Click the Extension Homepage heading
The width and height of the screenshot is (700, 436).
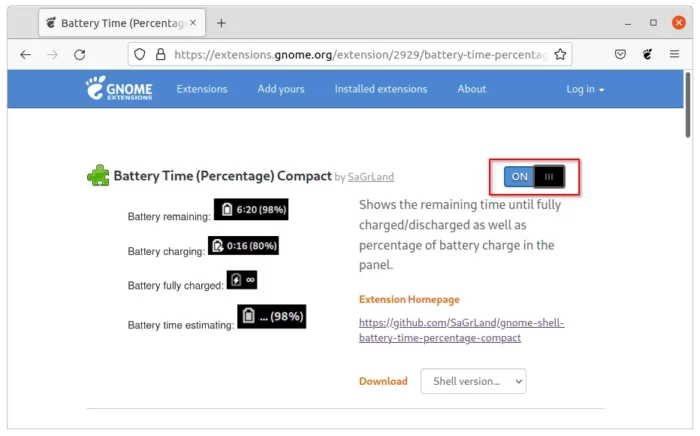pos(409,299)
